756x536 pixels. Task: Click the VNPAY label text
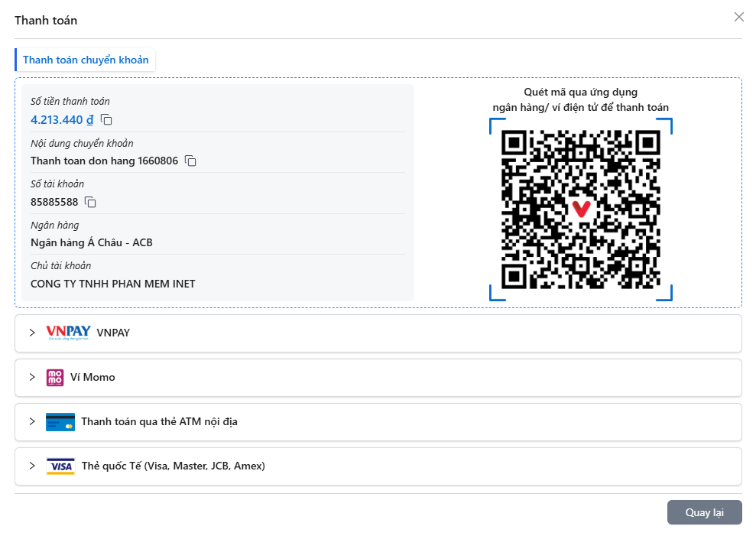pos(113,333)
